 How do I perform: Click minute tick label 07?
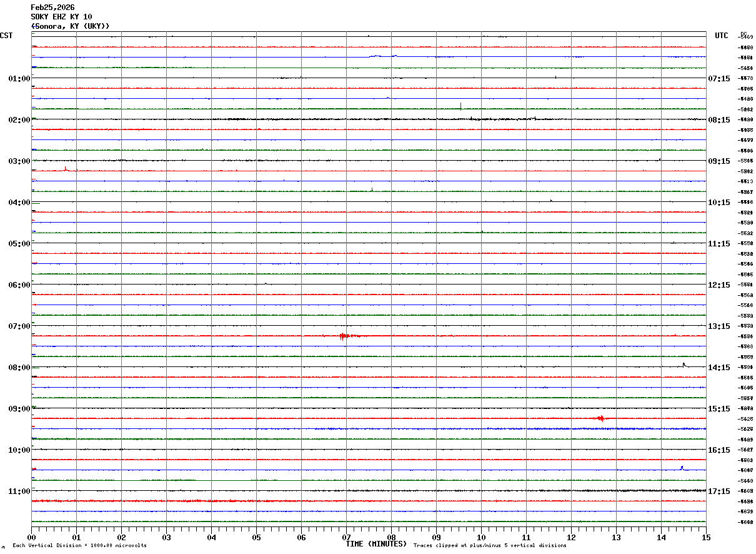346,537
